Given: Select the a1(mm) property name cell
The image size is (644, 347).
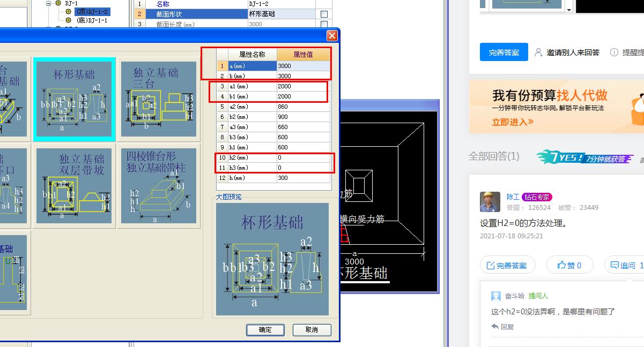Looking at the screenshot, I should pos(252,86).
